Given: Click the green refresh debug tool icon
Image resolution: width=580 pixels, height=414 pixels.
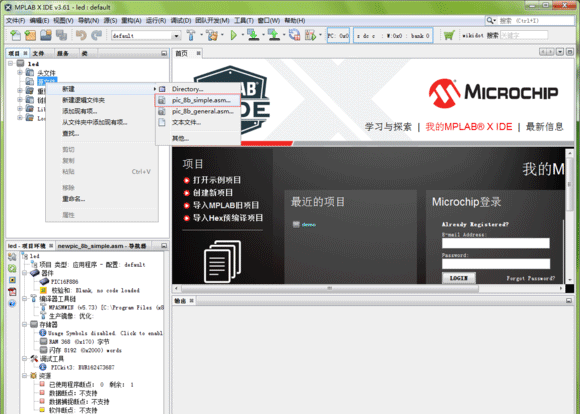Looking at the screenshot, I should click(12, 268).
